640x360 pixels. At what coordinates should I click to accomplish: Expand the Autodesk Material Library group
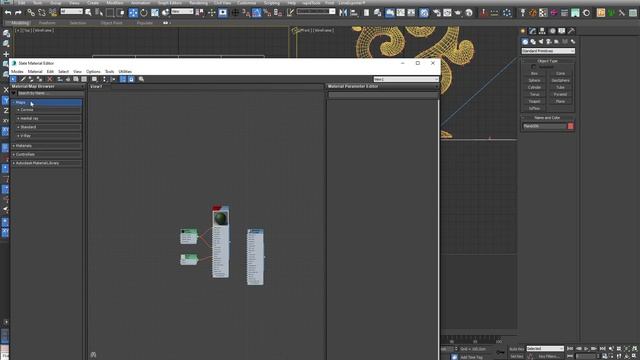coord(47,163)
